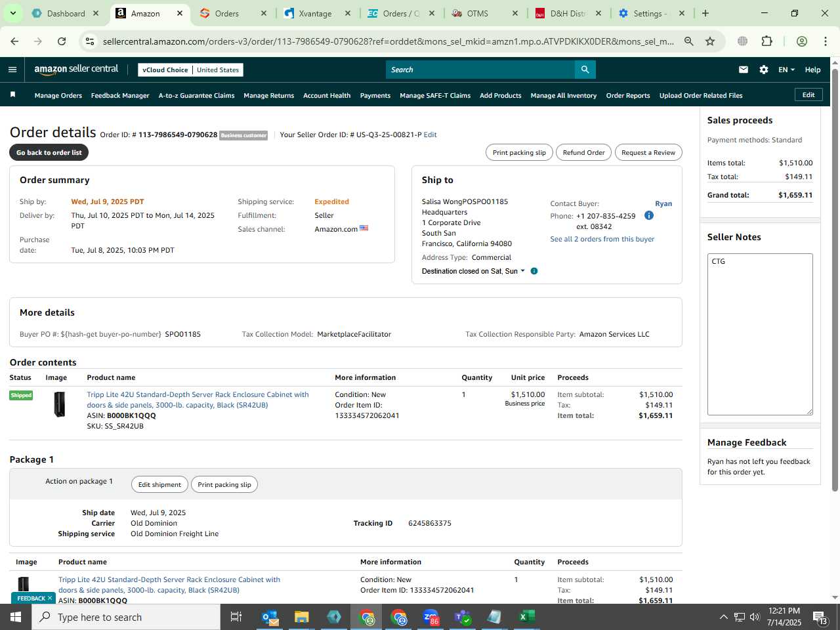
Task: Open Order Reports menu item
Action: point(628,96)
